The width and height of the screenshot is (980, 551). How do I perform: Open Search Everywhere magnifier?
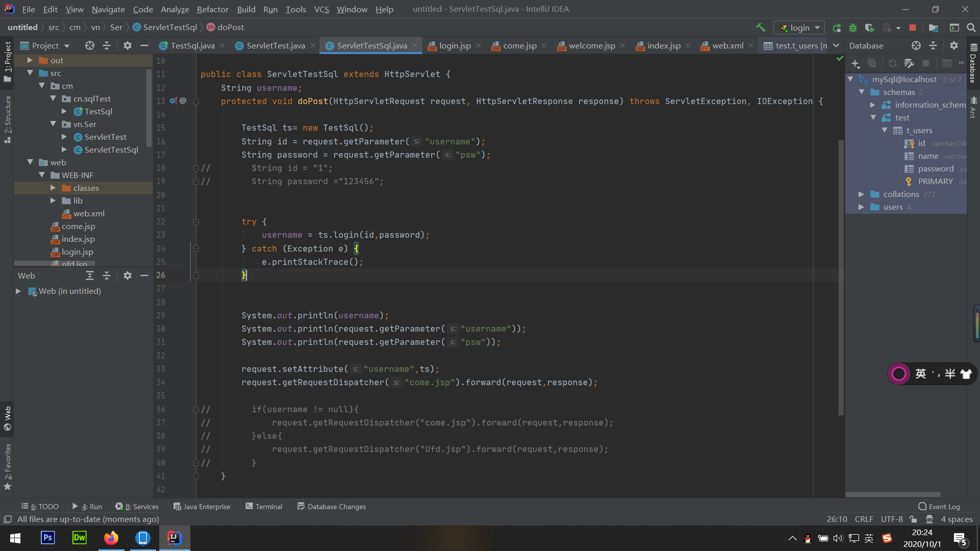pos(971,28)
